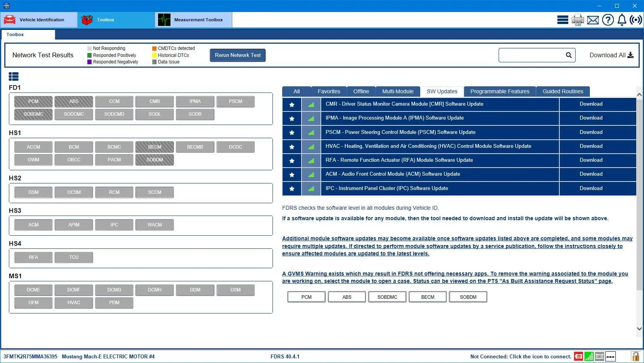Screen dimensions: 644x363
Task: Click the favorite star on the ACM update row
Action: (x=292, y=175)
